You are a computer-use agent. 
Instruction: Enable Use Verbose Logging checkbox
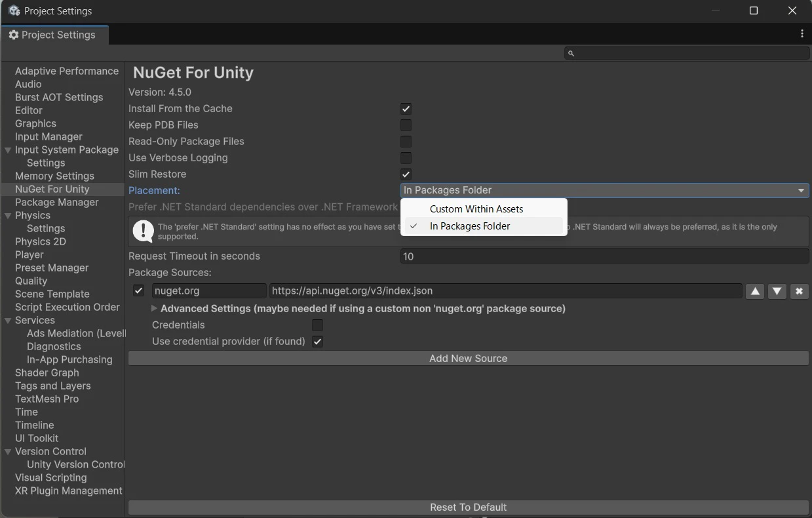(406, 158)
